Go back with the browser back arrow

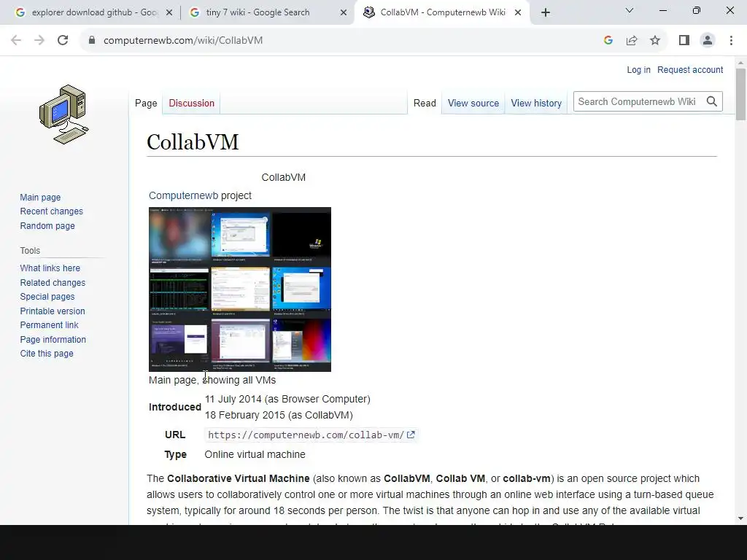(x=16, y=41)
